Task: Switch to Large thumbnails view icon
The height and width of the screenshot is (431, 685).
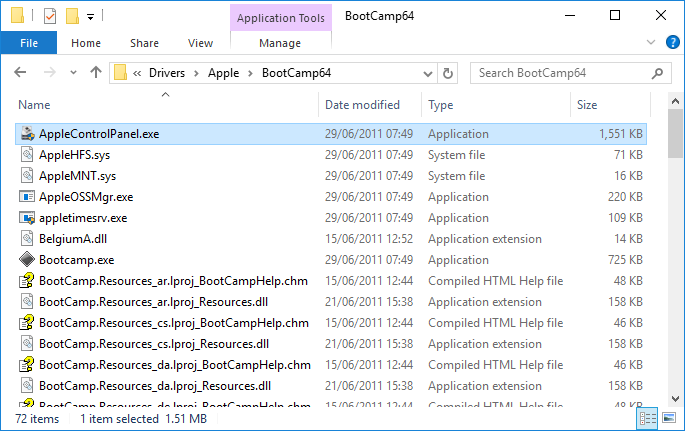Action: 669,418
